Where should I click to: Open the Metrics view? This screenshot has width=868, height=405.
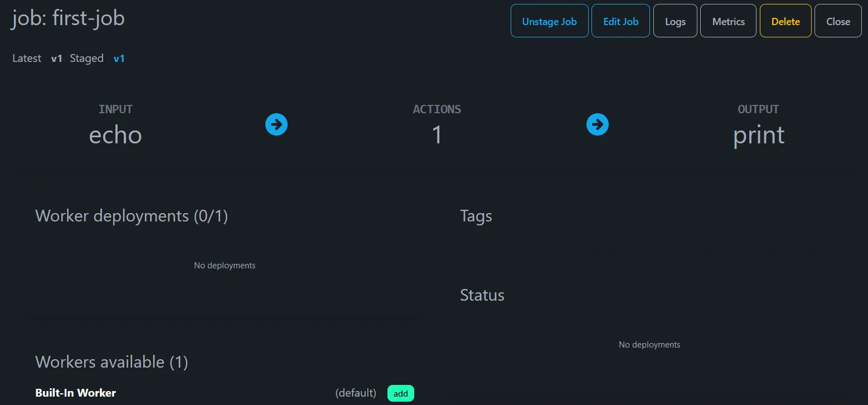click(728, 21)
